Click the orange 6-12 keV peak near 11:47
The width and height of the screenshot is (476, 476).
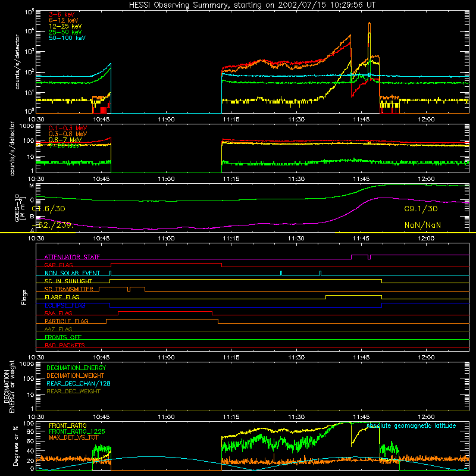click(369, 23)
